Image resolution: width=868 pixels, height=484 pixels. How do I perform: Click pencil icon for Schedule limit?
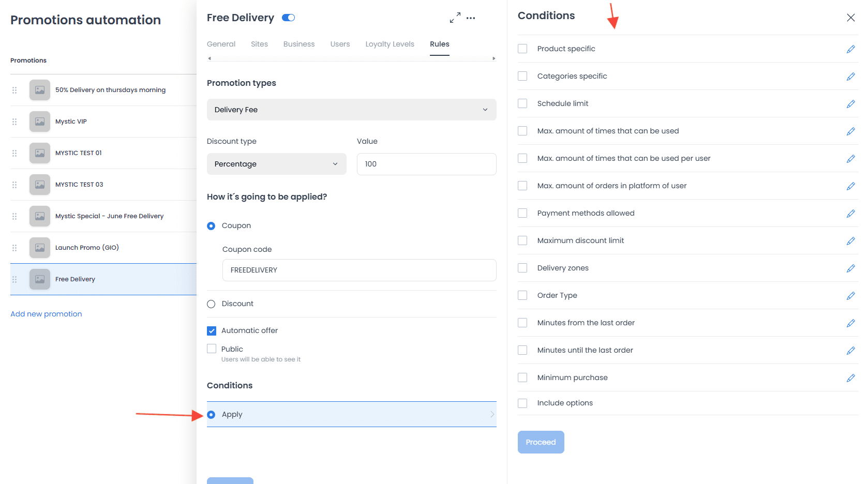pyautogui.click(x=850, y=104)
